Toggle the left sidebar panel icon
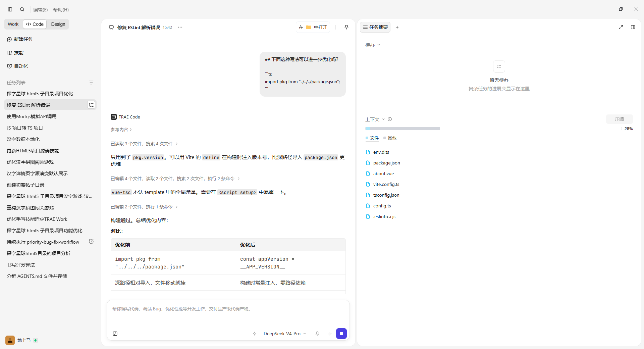 point(10,9)
